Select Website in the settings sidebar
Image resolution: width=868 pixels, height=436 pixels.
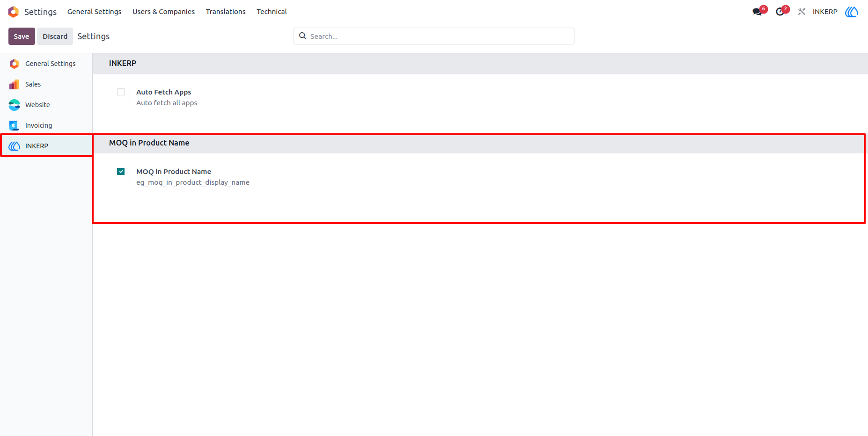click(46, 105)
